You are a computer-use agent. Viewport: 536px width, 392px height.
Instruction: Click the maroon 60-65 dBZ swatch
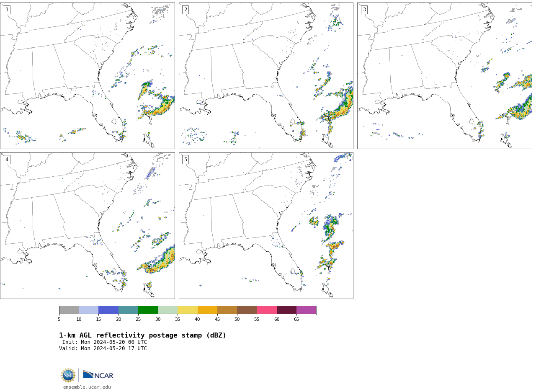coord(286,310)
